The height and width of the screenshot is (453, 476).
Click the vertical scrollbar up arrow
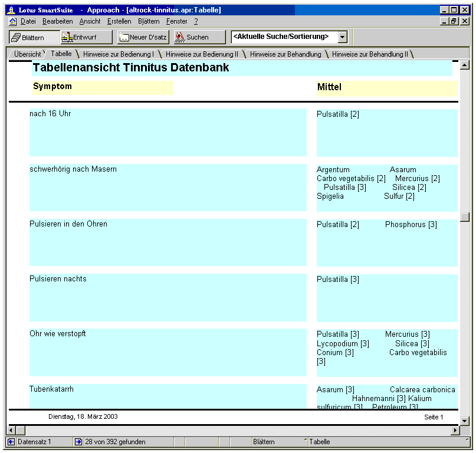point(464,65)
